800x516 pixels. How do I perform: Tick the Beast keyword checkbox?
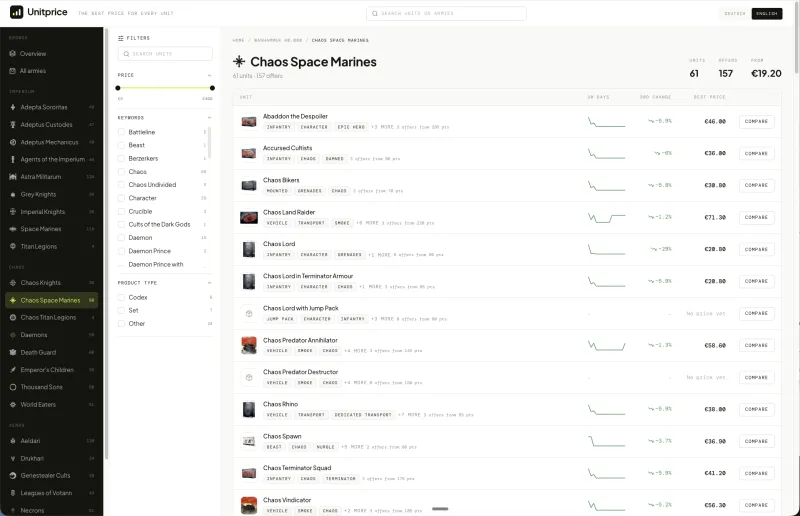point(121,145)
